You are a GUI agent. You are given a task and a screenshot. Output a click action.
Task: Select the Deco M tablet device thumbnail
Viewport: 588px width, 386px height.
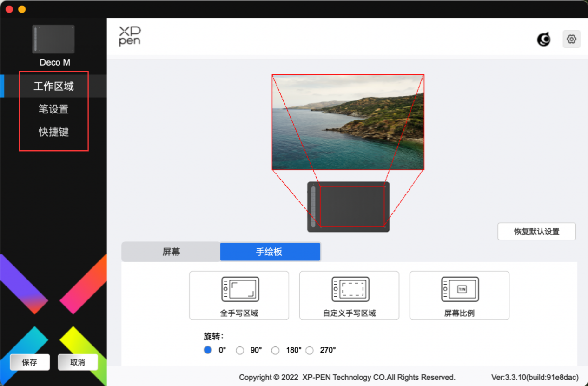tap(53, 39)
